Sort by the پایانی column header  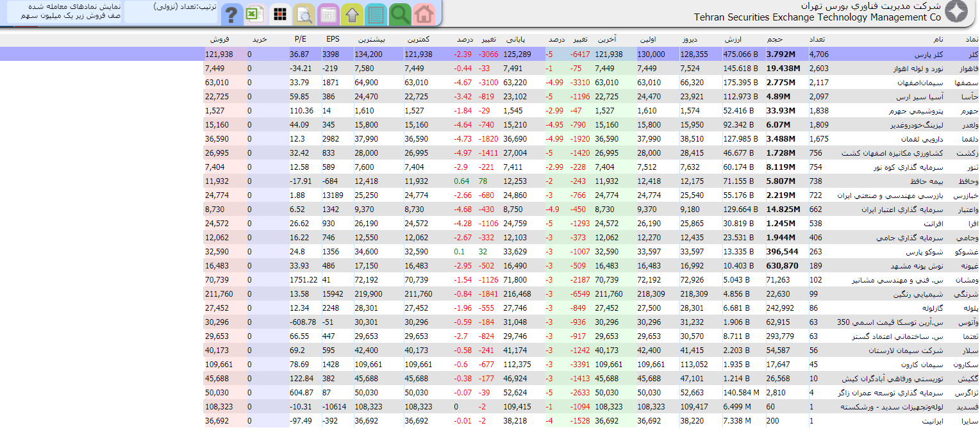coord(517,40)
